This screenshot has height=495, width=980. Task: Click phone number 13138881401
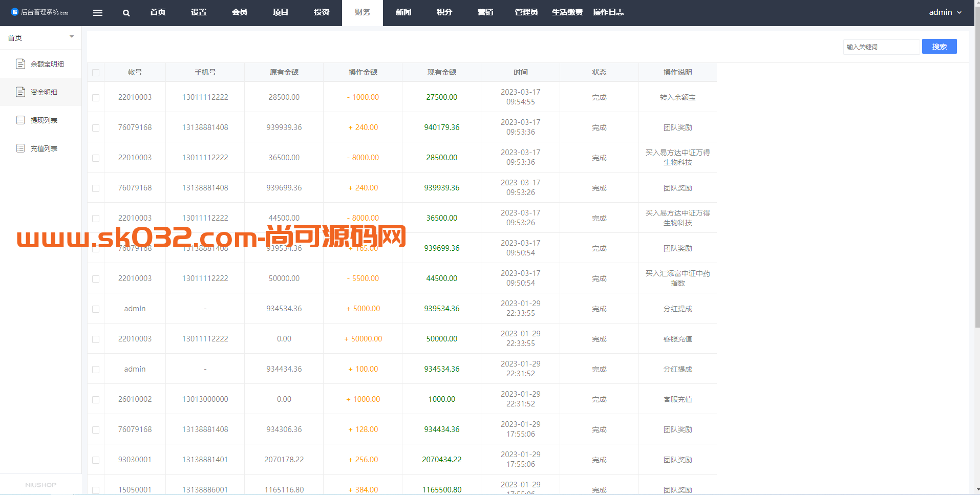pyautogui.click(x=205, y=460)
